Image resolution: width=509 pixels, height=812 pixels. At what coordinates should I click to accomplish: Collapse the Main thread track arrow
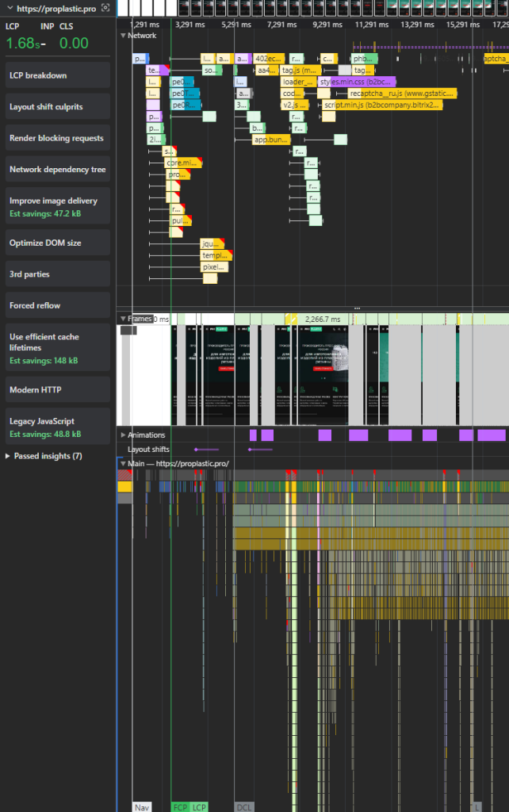pyautogui.click(x=123, y=463)
